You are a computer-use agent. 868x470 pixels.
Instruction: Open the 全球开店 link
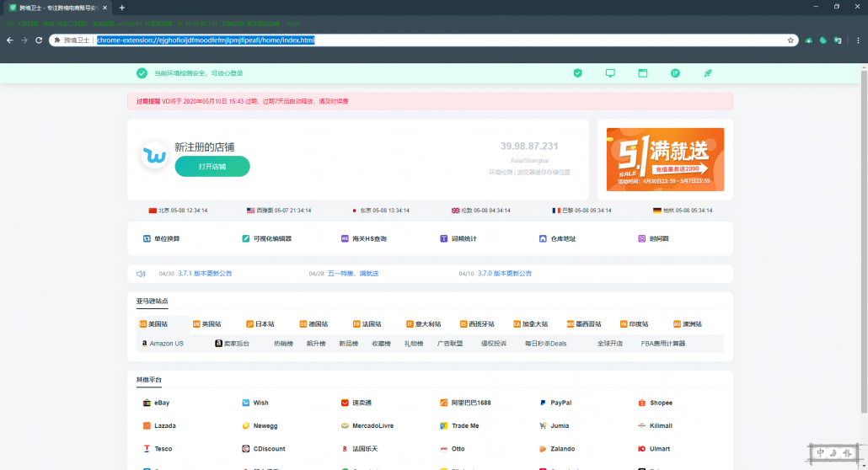[x=610, y=343]
